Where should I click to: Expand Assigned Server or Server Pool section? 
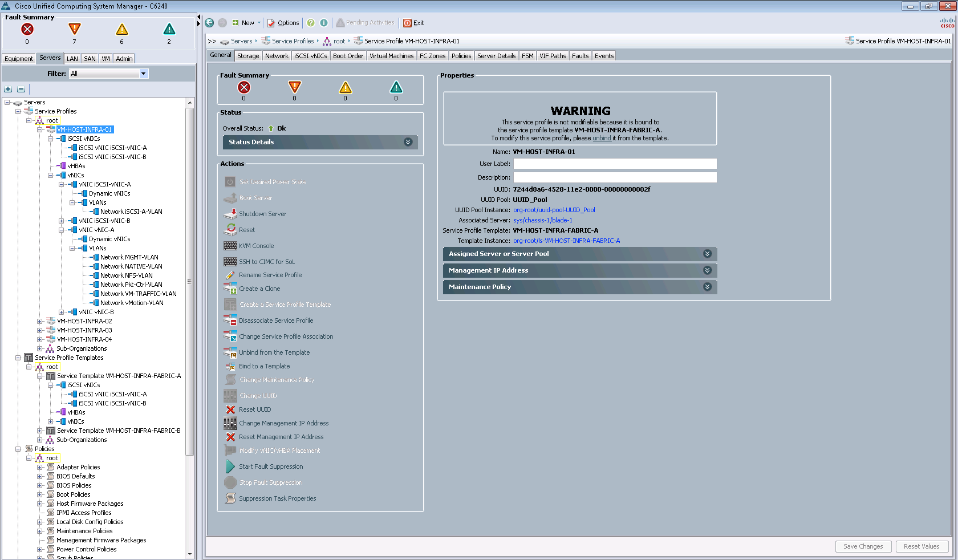580,254
